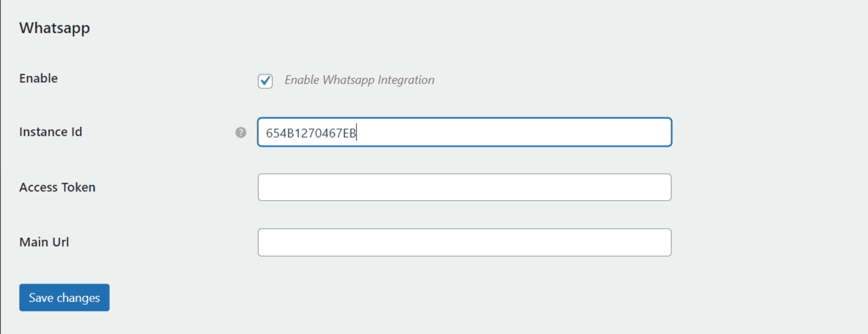Save the Whatsapp settings with the blue button
868x334 pixels.
64,297
